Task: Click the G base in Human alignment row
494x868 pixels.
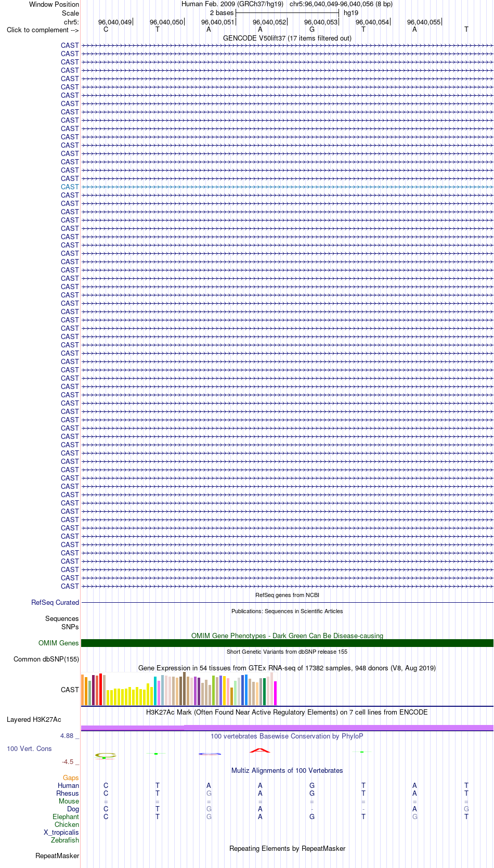Action: 312,785
